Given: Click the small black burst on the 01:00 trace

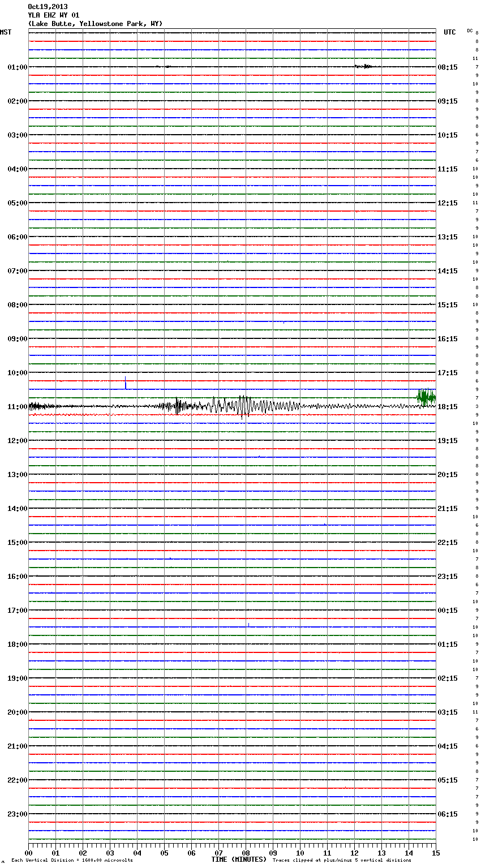Looking at the screenshot, I should 363,67.
